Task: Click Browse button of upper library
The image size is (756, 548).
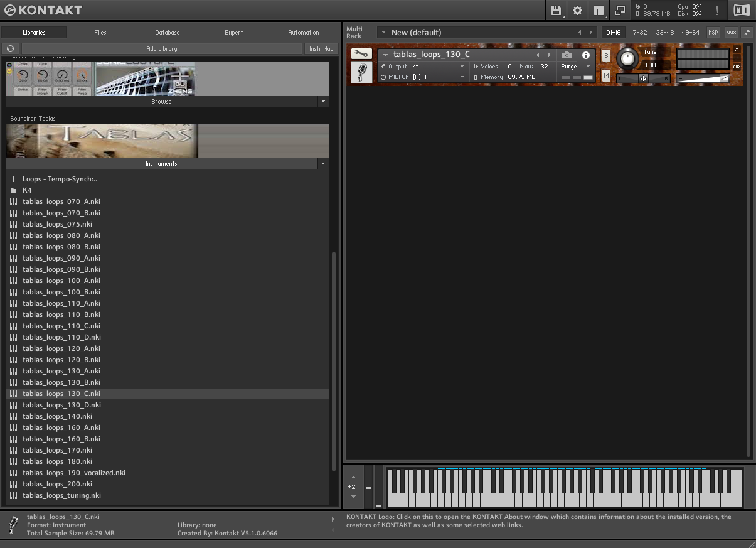Action: point(162,102)
